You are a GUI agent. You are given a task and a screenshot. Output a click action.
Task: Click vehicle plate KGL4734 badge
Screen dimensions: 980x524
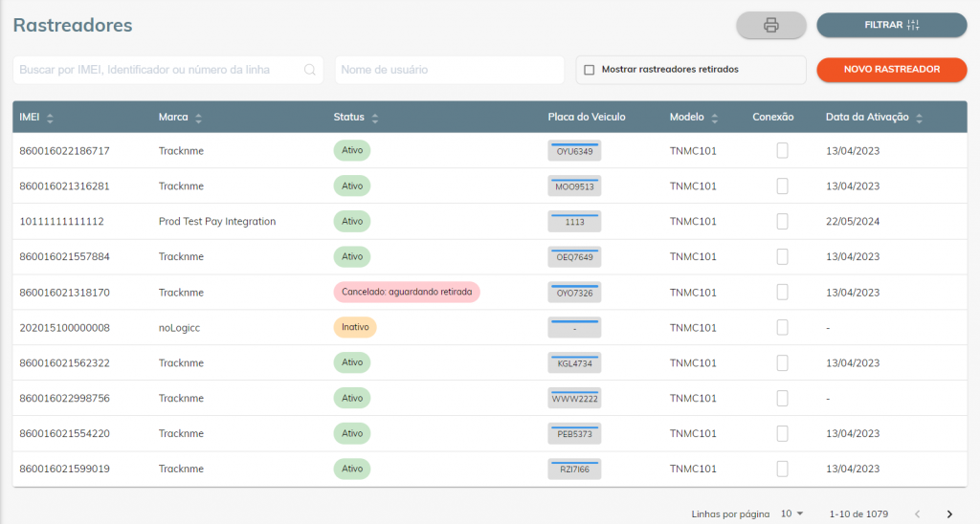574,362
